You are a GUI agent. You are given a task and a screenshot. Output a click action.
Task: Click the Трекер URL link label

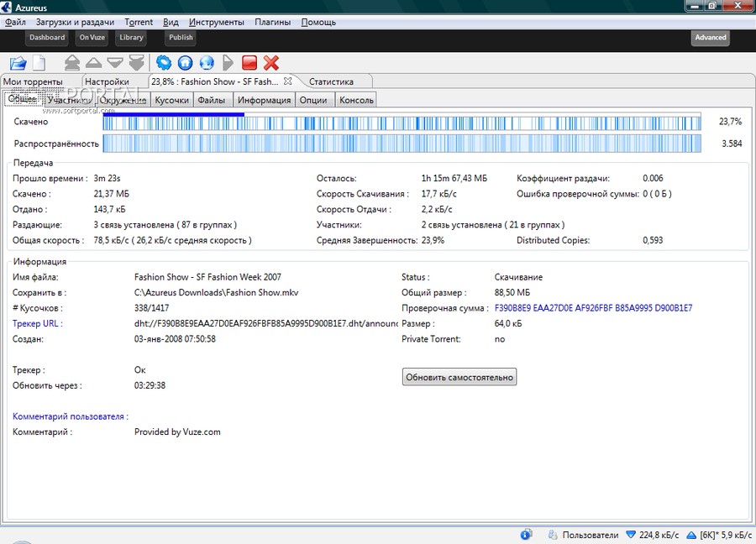[38, 323]
